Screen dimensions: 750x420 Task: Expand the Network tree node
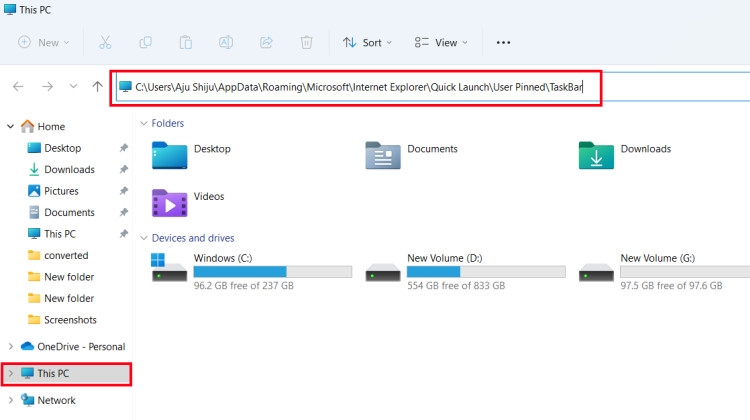click(11, 400)
